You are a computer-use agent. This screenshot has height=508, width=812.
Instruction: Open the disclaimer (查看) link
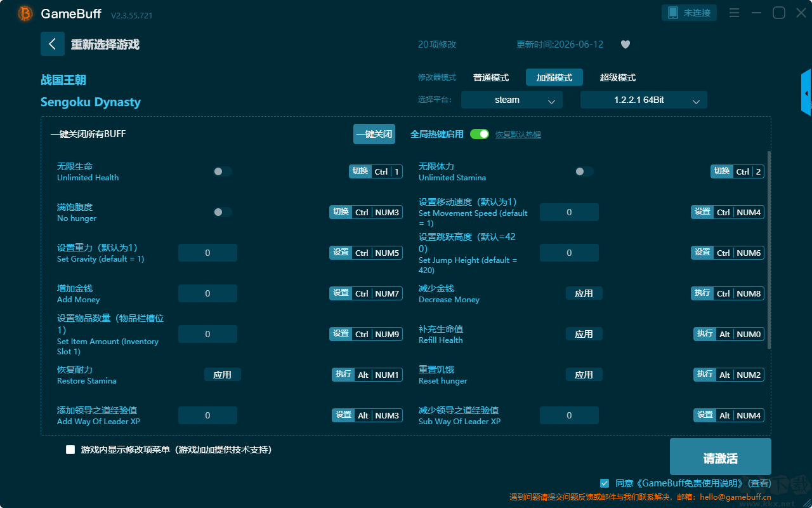pyautogui.click(x=759, y=484)
